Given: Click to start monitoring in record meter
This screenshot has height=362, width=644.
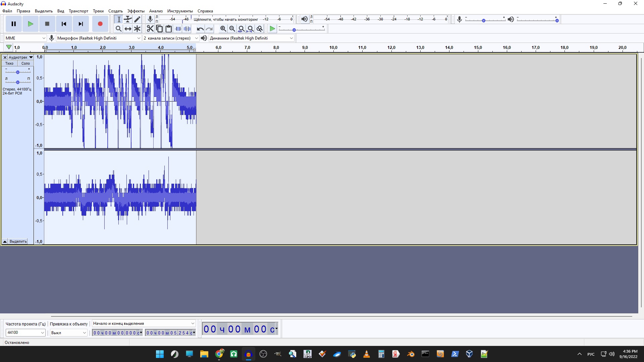Looking at the screenshot, I should tap(226, 19).
